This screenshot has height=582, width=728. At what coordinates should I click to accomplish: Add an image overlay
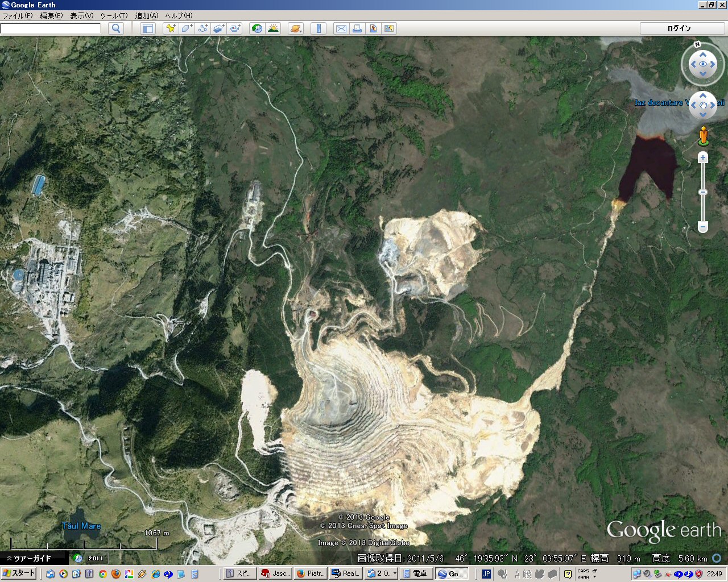(x=219, y=28)
